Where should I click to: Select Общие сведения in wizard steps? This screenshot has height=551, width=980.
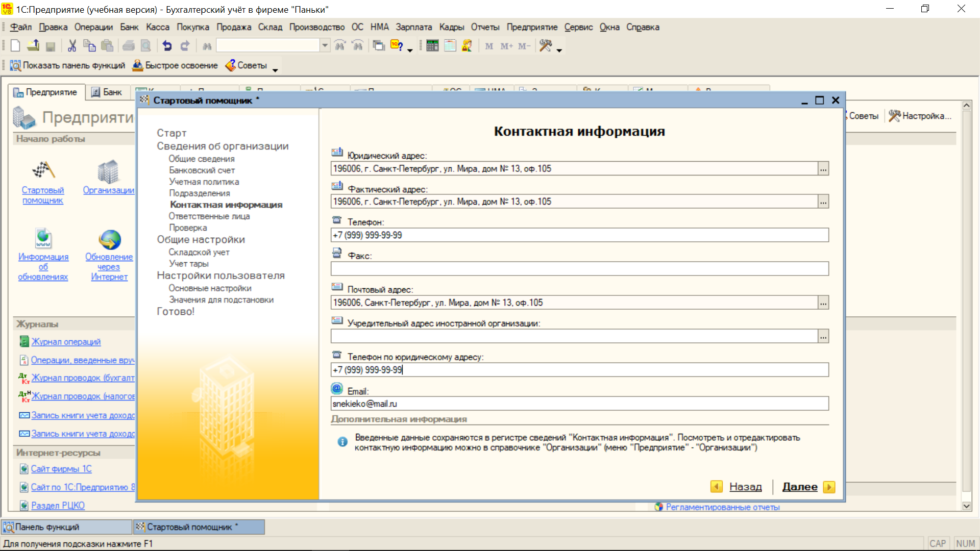pos(202,159)
